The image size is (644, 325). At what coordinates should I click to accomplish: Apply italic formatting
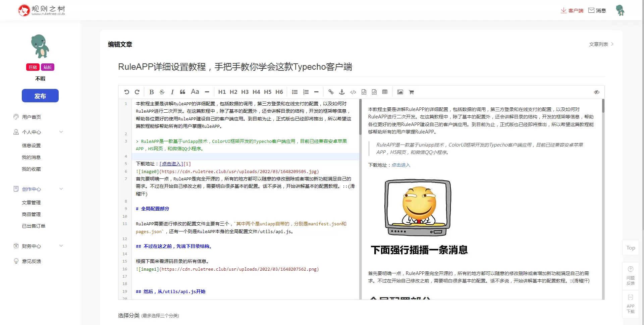[172, 92]
